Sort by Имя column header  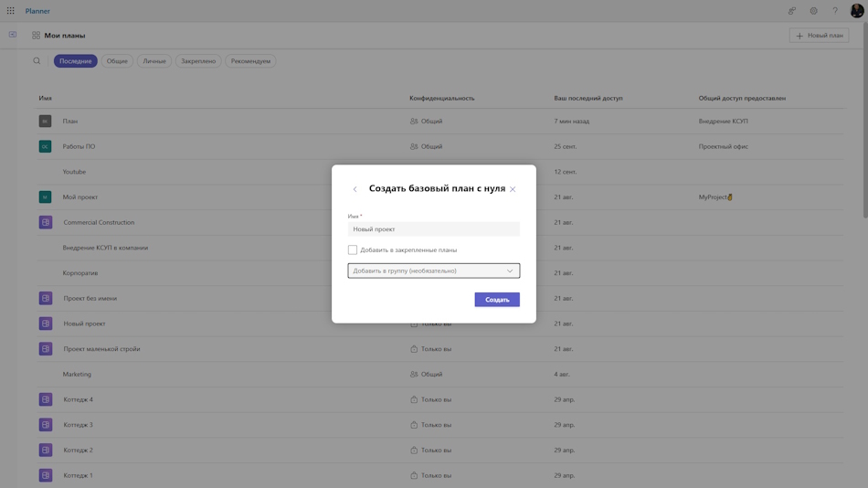pyautogui.click(x=45, y=98)
